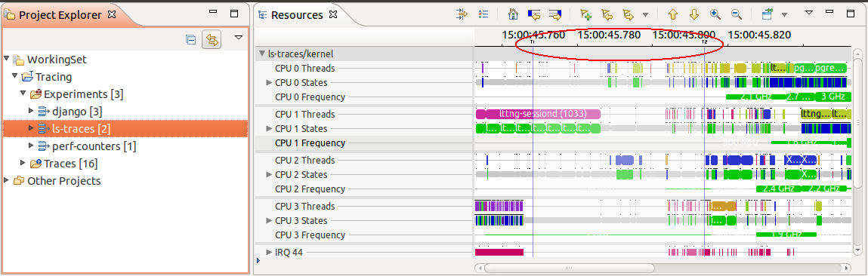868x276 pixels.
Task: Select the previous resource up arrow
Action: pyautogui.click(x=673, y=14)
